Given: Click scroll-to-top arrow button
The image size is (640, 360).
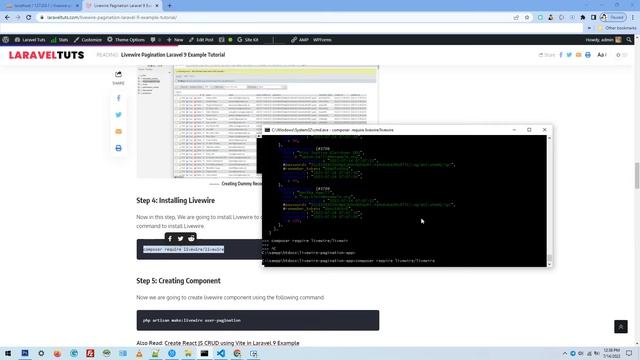Looking at the screenshot, I should tap(621, 327).
